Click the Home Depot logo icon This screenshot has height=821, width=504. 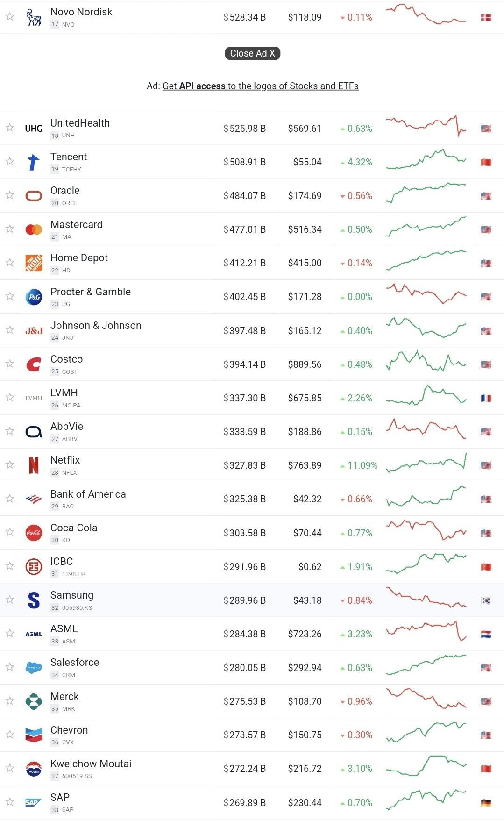coord(34,263)
